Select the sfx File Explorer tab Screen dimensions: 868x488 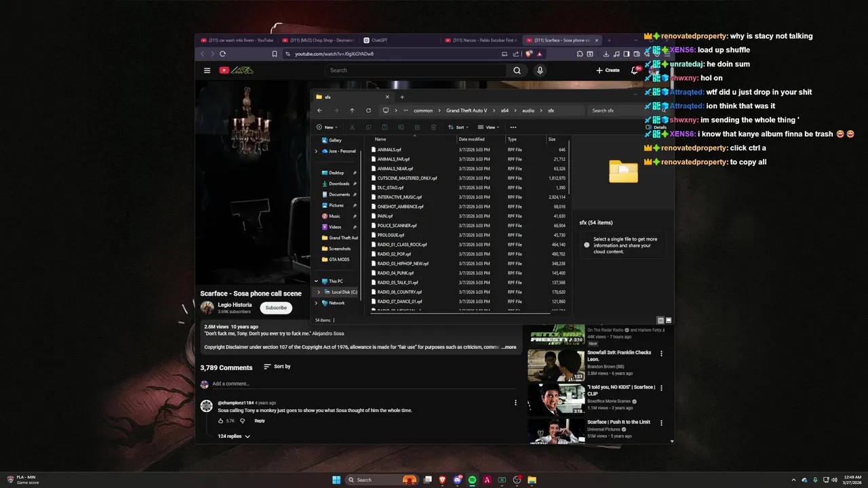[351, 97]
